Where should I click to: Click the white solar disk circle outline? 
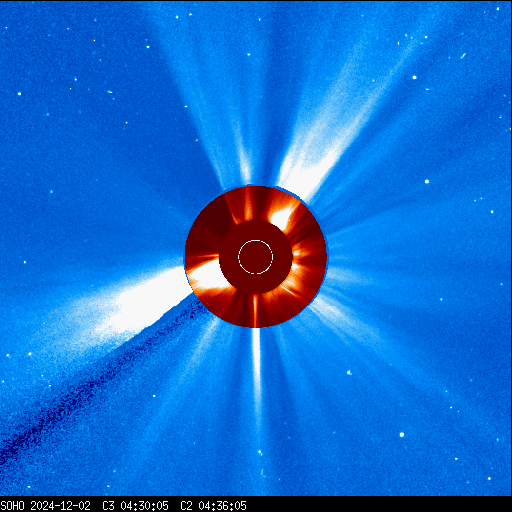coord(256,257)
